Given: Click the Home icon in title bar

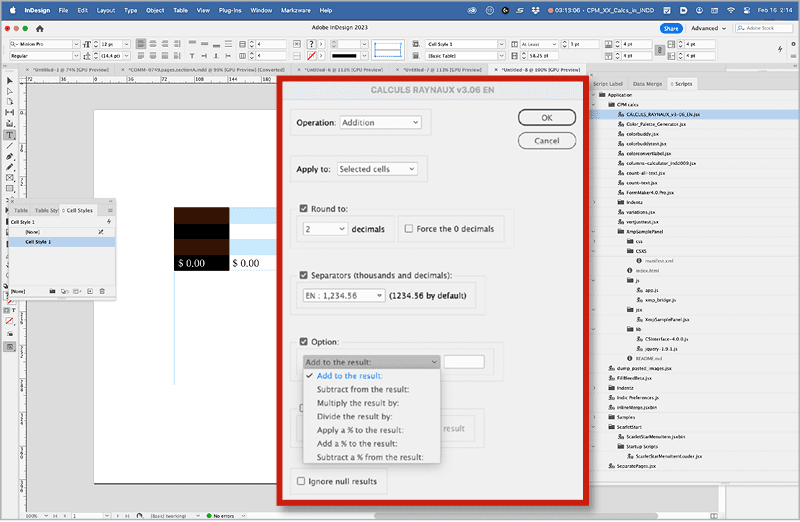Looking at the screenshot, I should click(39, 29).
